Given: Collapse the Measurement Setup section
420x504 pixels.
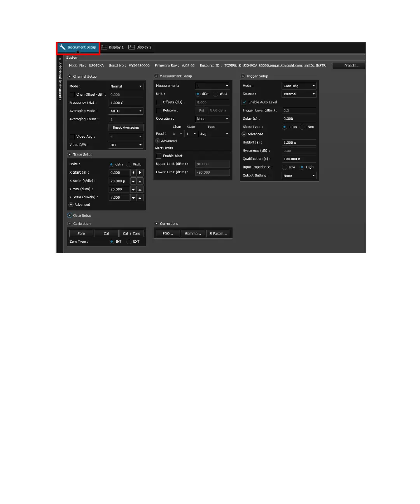Looking at the screenshot, I should (156, 76).
